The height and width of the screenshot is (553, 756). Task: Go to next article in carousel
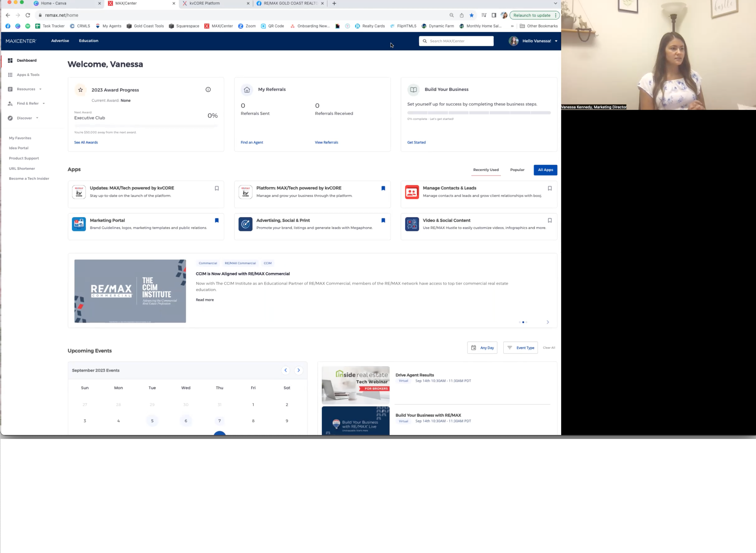point(548,322)
